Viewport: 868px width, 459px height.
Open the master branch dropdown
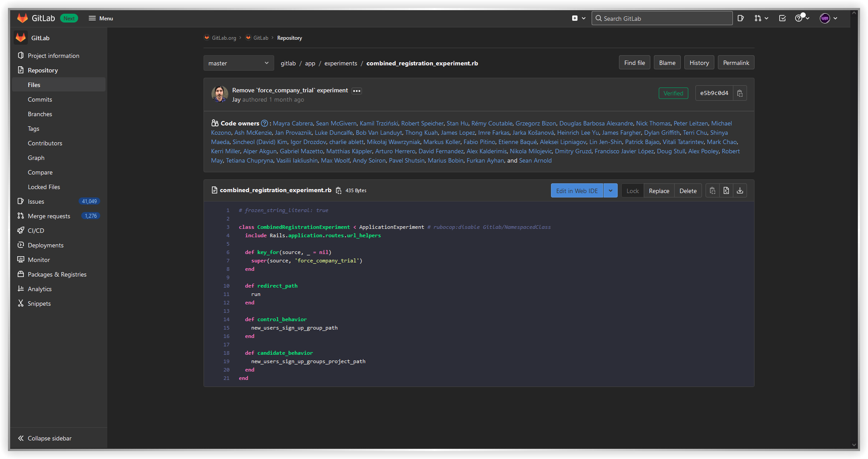pyautogui.click(x=238, y=63)
